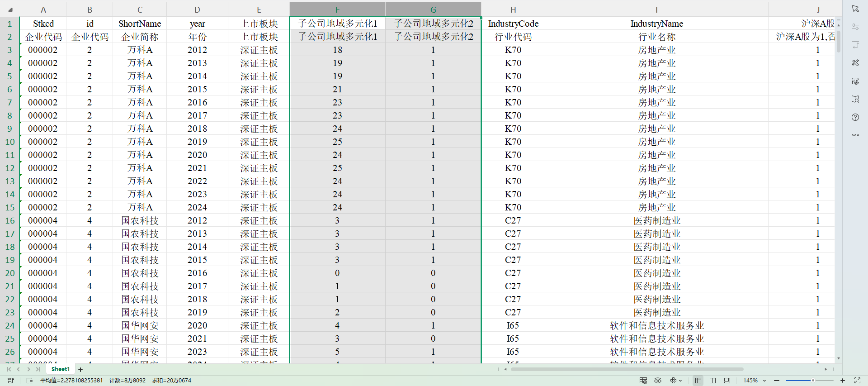Viewport: 868px width, 386px height.
Task: Select column H header
Action: click(513, 10)
